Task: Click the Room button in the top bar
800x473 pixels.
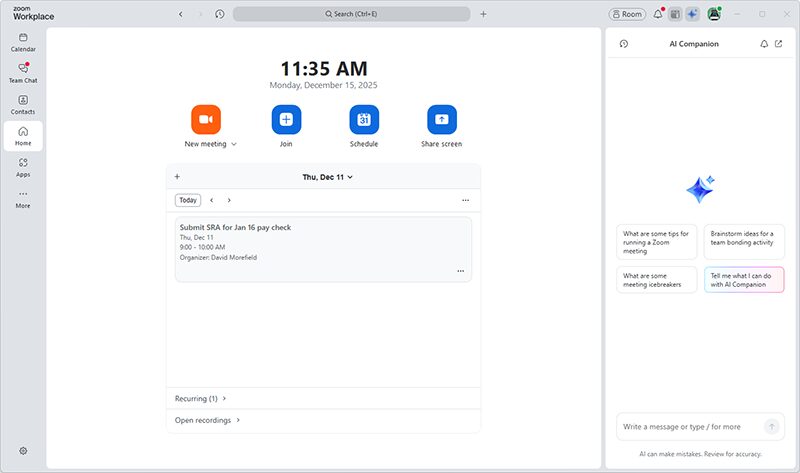Action: click(x=627, y=14)
